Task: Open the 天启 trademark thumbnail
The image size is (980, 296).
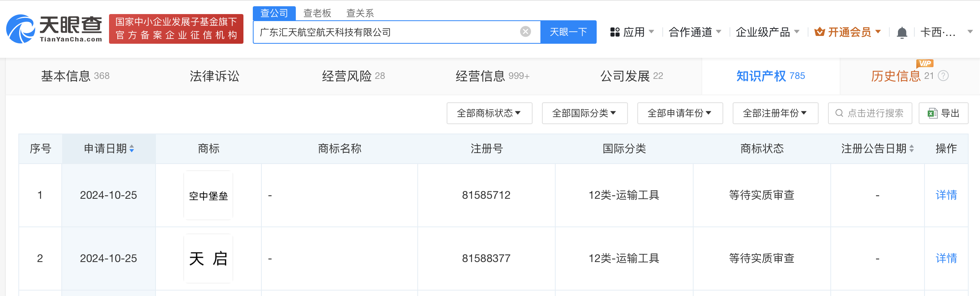Action: [208, 259]
